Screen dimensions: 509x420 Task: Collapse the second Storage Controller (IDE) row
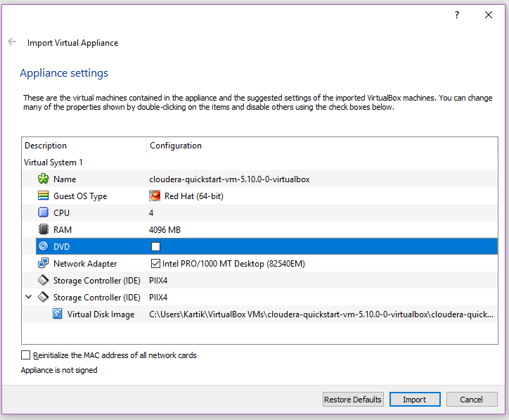29,298
